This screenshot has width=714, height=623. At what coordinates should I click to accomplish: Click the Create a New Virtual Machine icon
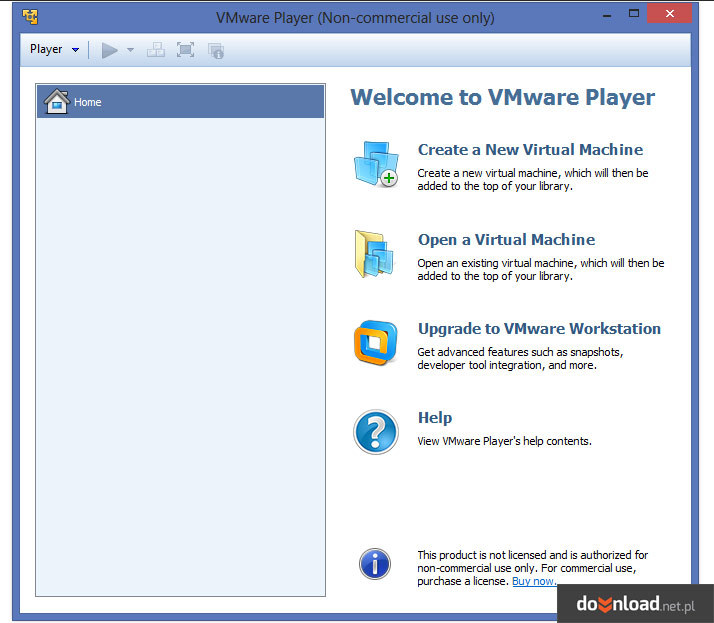(376, 164)
